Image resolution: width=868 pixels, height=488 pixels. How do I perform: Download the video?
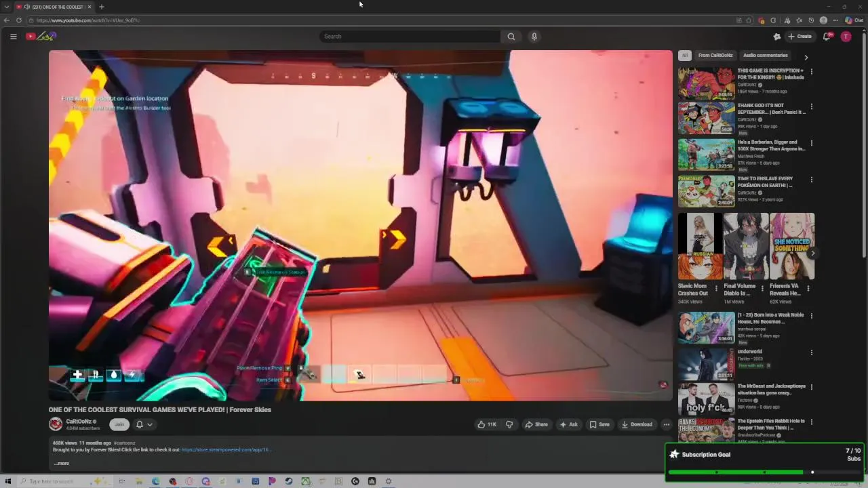[x=637, y=424]
